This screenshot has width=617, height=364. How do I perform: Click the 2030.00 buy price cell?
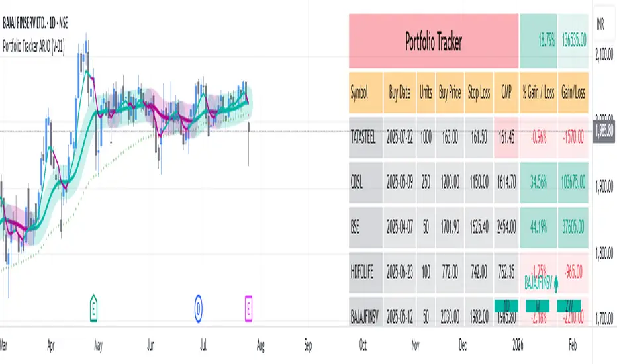[450, 312]
